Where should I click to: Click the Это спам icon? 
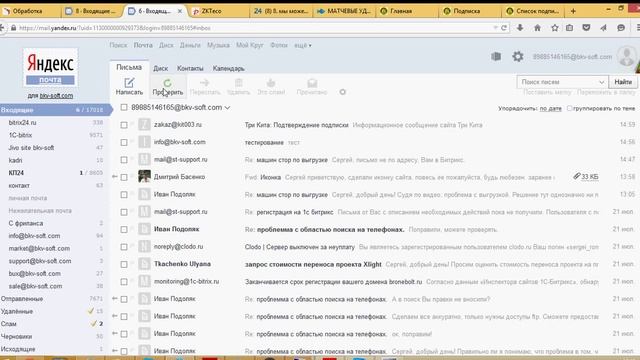click(271, 83)
